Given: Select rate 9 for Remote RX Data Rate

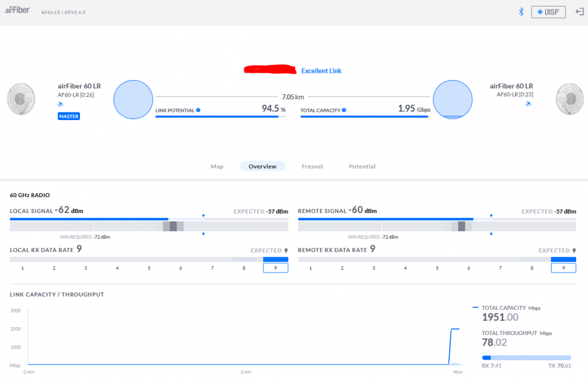Looking at the screenshot, I should click(x=563, y=267).
